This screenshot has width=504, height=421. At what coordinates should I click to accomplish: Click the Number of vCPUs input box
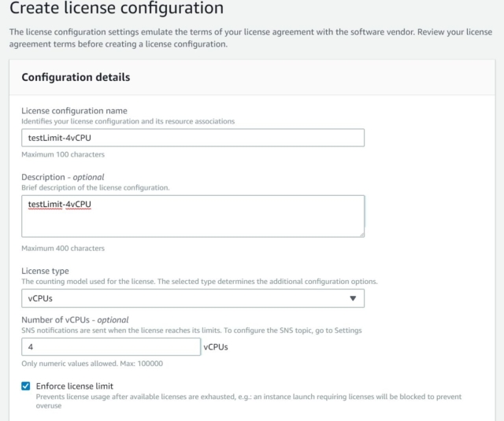point(111,347)
